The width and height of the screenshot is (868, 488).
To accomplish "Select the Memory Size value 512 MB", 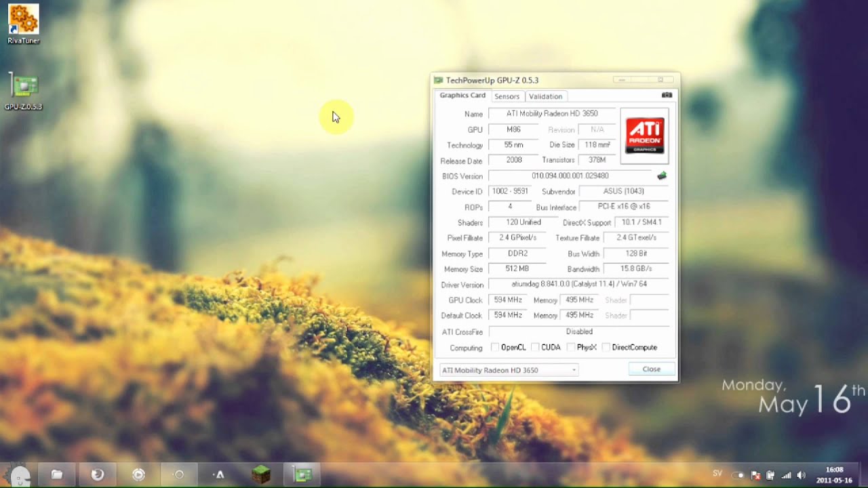I will [x=517, y=269].
